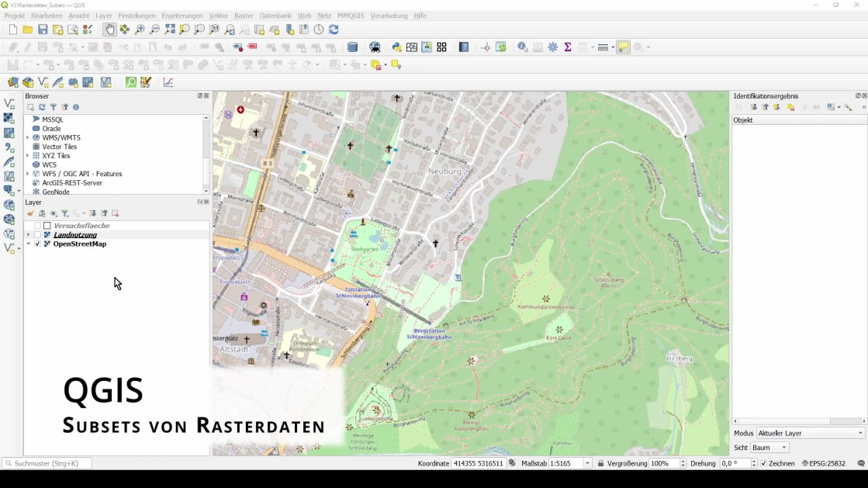This screenshot has width=868, height=488.
Task: Open the help book icon
Action: [464, 47]
